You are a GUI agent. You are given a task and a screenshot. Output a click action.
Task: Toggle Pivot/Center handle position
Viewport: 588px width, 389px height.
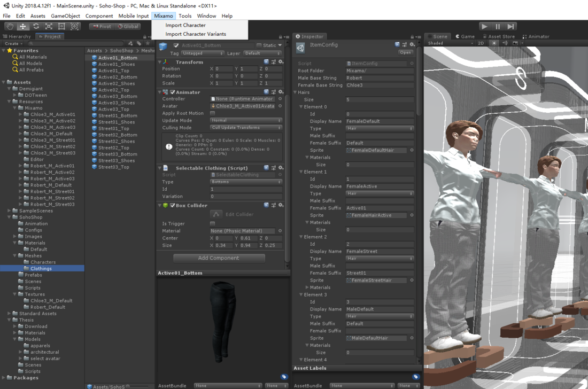pos(102,26)
